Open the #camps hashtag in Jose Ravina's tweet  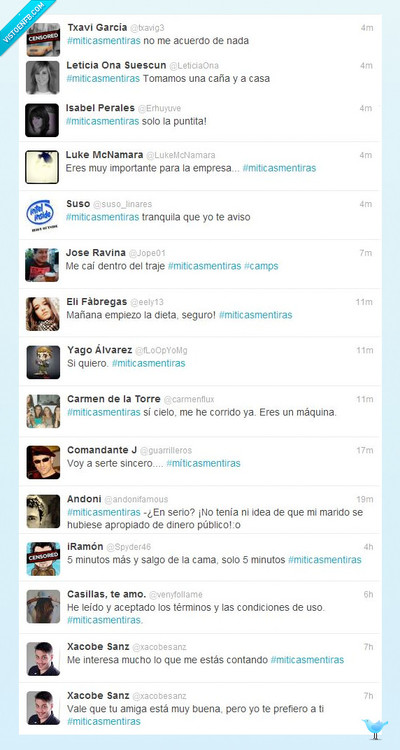point(261,266)
